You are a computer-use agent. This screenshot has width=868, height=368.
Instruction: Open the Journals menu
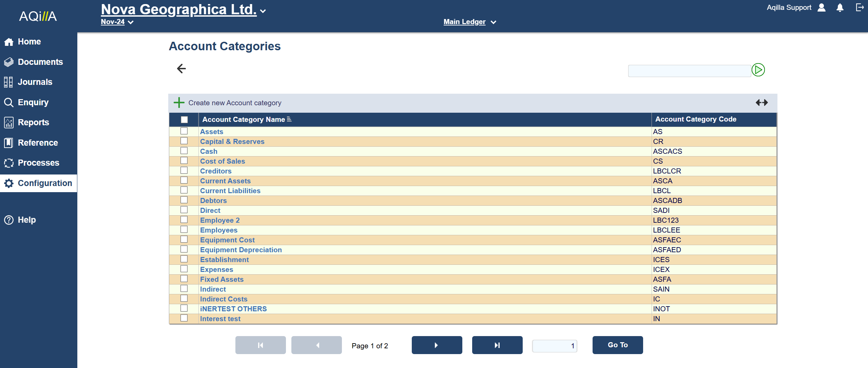point(35,82)
